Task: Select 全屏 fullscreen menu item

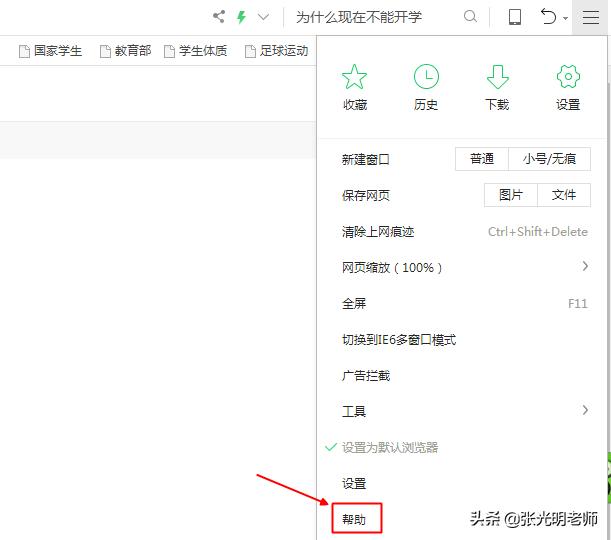Action: tap(464, 304)
